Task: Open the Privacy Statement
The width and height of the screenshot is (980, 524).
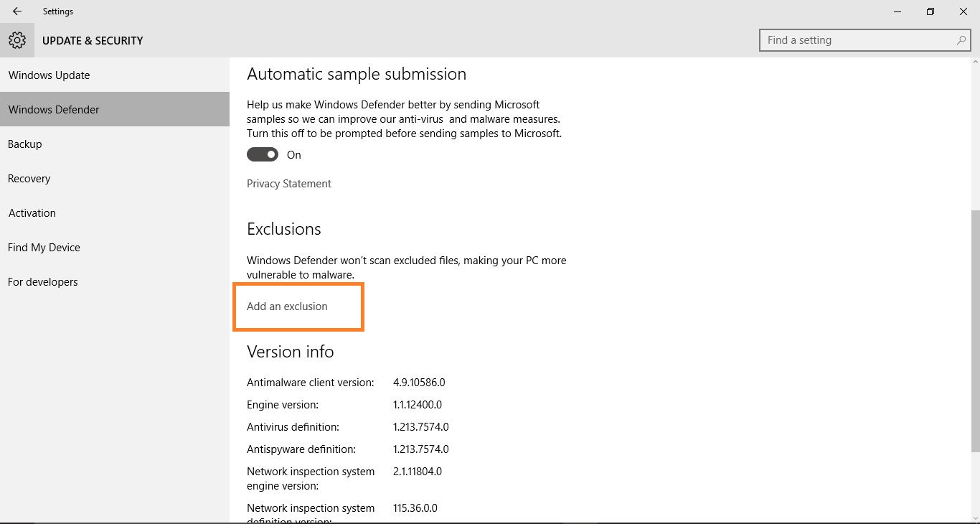Action: 288,184
